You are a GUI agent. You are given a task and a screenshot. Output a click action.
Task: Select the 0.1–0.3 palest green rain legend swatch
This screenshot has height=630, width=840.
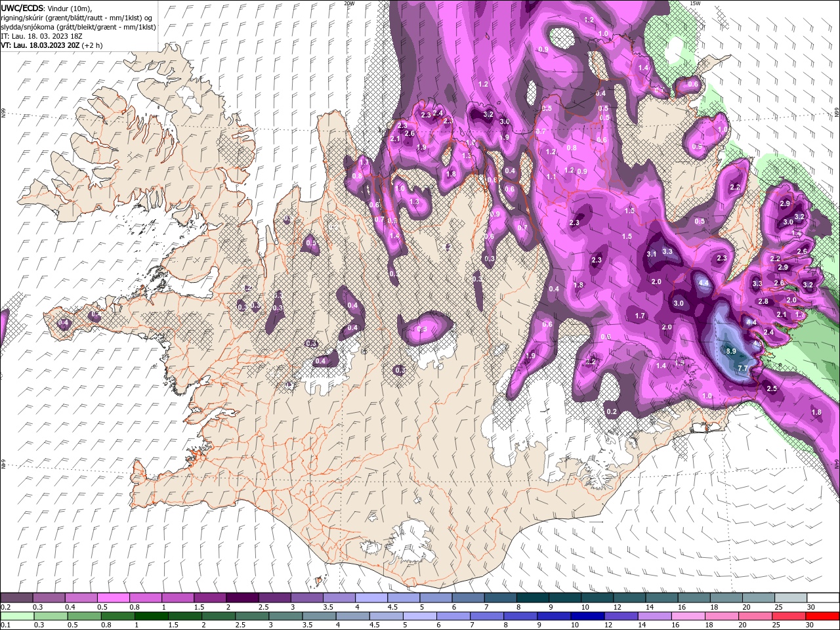17,616
